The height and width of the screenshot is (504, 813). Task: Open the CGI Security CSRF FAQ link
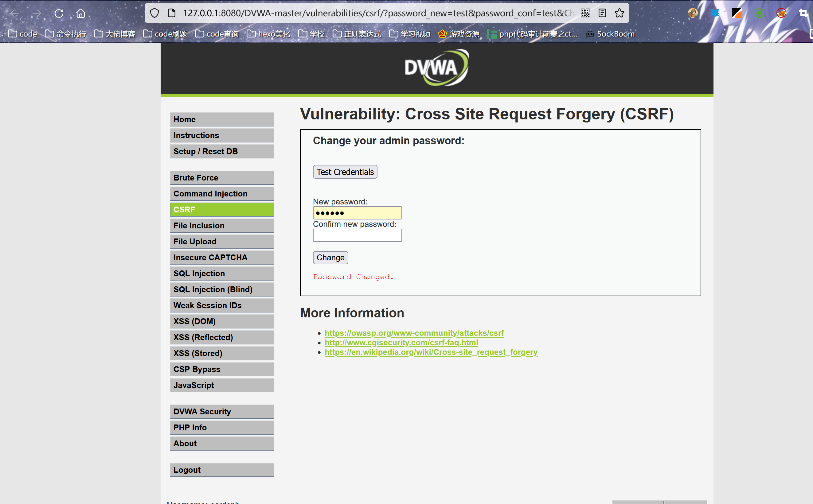click(401, 343)
